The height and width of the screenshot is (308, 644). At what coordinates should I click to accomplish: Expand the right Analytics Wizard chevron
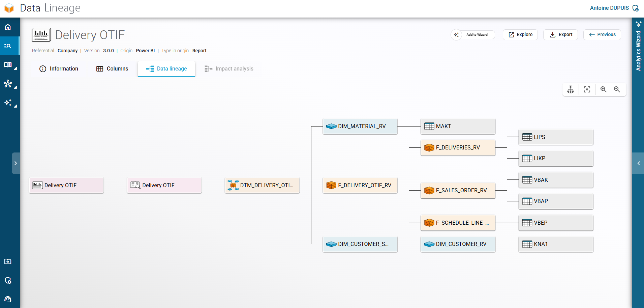pos(638,163)
